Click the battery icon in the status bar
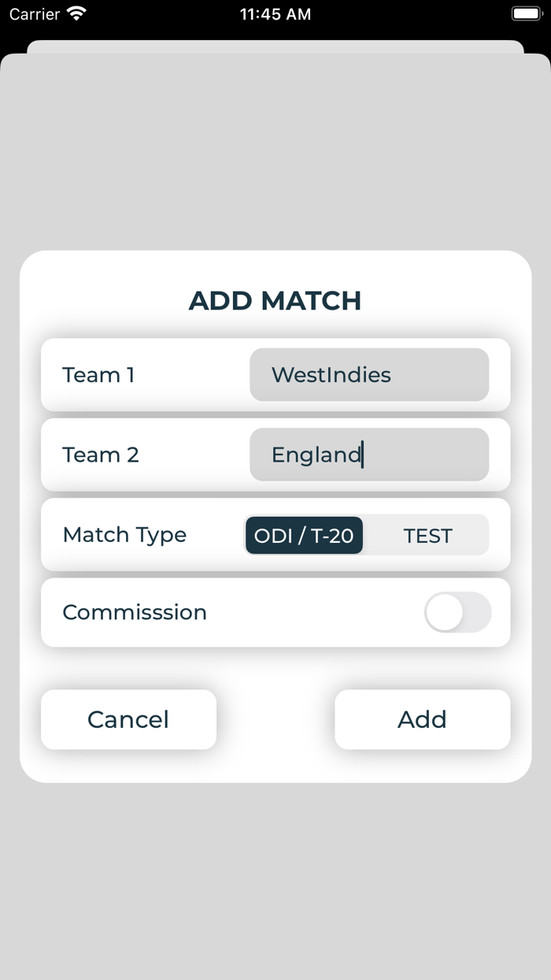This screenshot has width=551, height=980. [524, 13]
